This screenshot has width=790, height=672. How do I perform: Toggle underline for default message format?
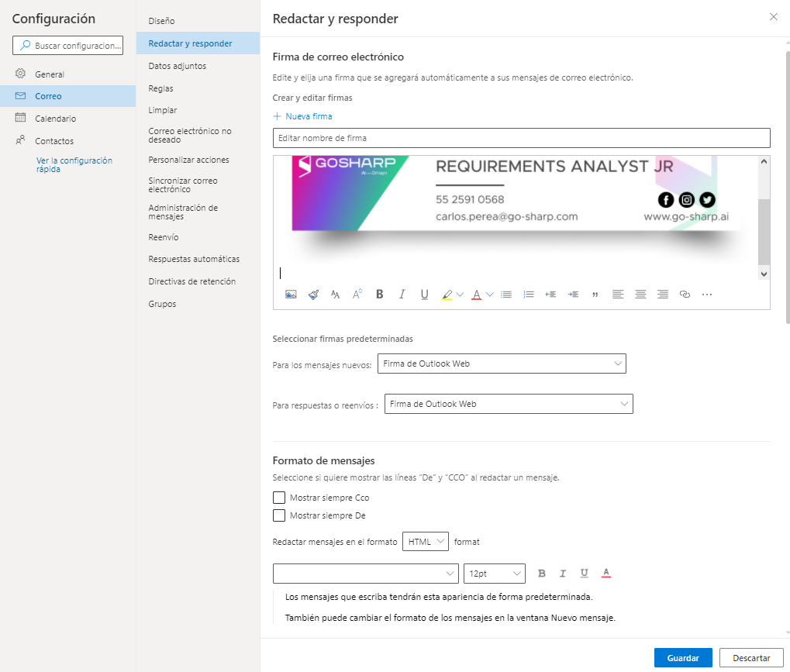pos(584,574)
